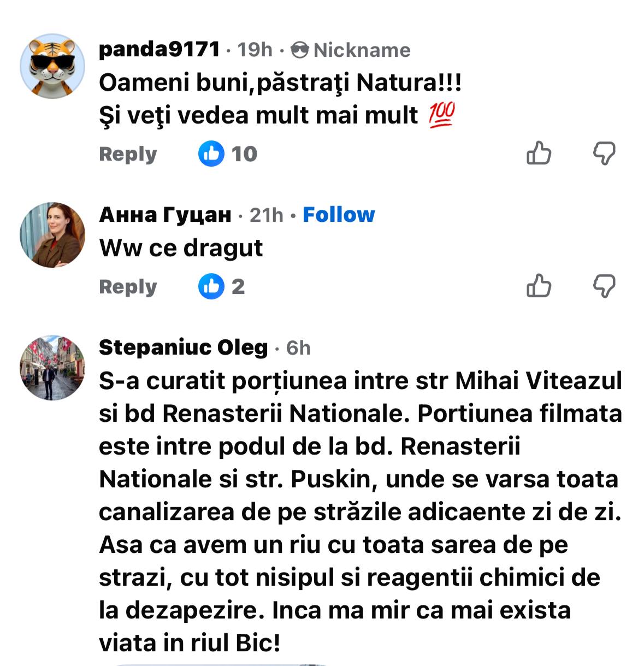Image resolution: width=644 pixels, height=666 pixels.
Task: Open the Анна Гуцан username profile
Action: (165, 215)
